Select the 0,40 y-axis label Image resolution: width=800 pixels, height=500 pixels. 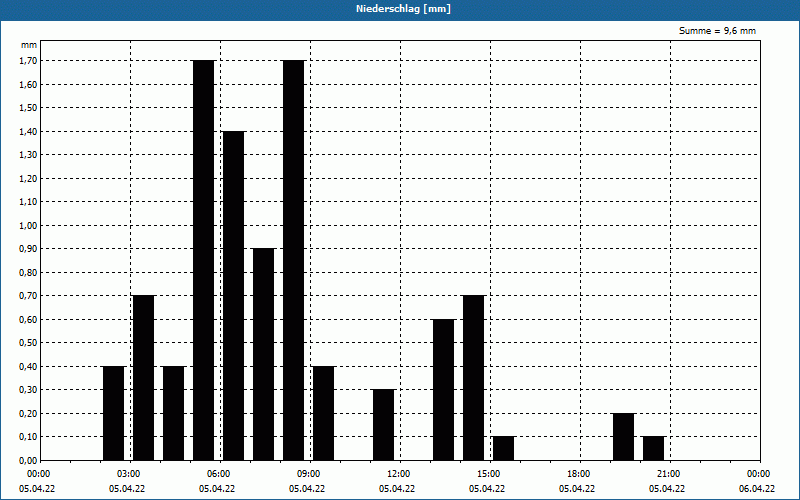[28, 366]
